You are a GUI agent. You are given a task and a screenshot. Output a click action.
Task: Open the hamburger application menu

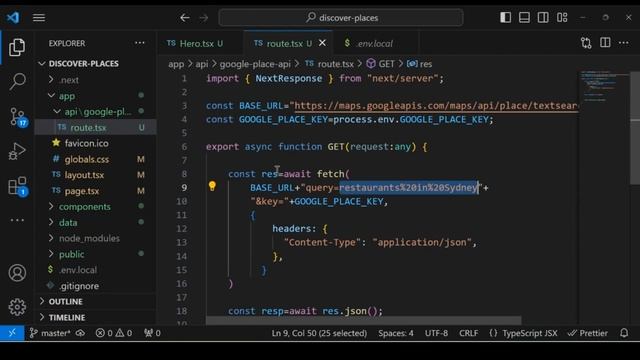pos(39,18)
